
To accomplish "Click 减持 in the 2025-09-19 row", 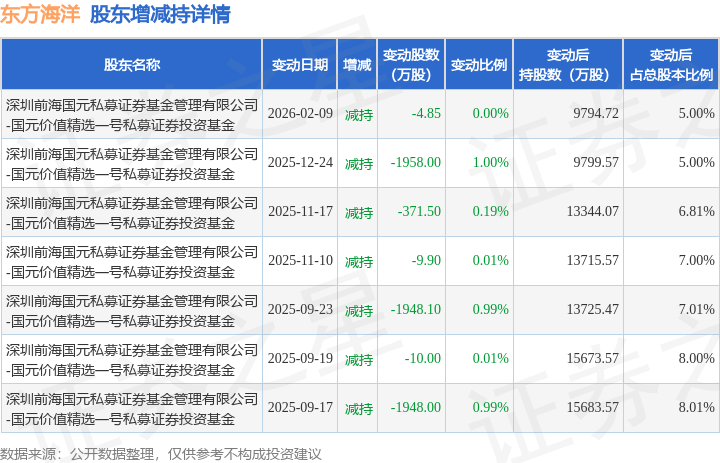I will (359, 360).
